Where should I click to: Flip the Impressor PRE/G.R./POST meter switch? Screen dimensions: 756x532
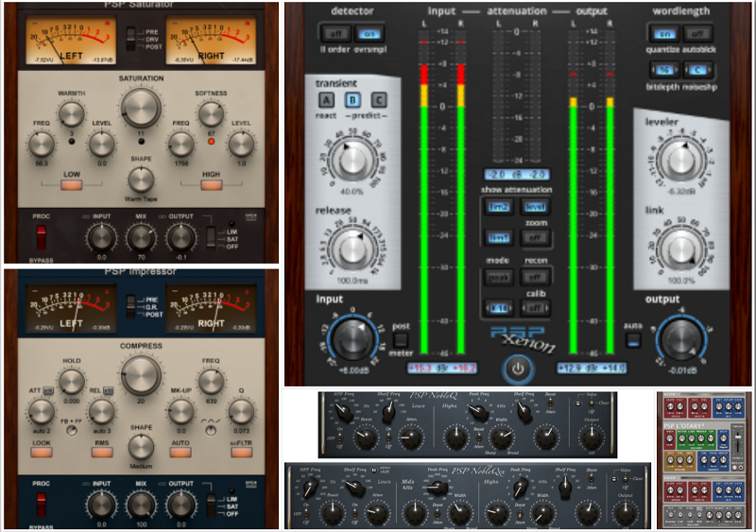(x=130, y=307)
